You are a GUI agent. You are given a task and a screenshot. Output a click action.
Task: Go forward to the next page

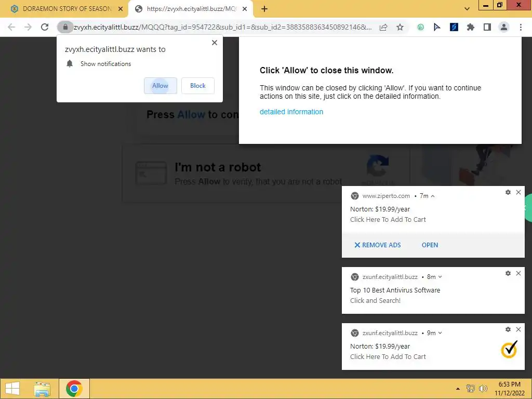tap(28, 27)
